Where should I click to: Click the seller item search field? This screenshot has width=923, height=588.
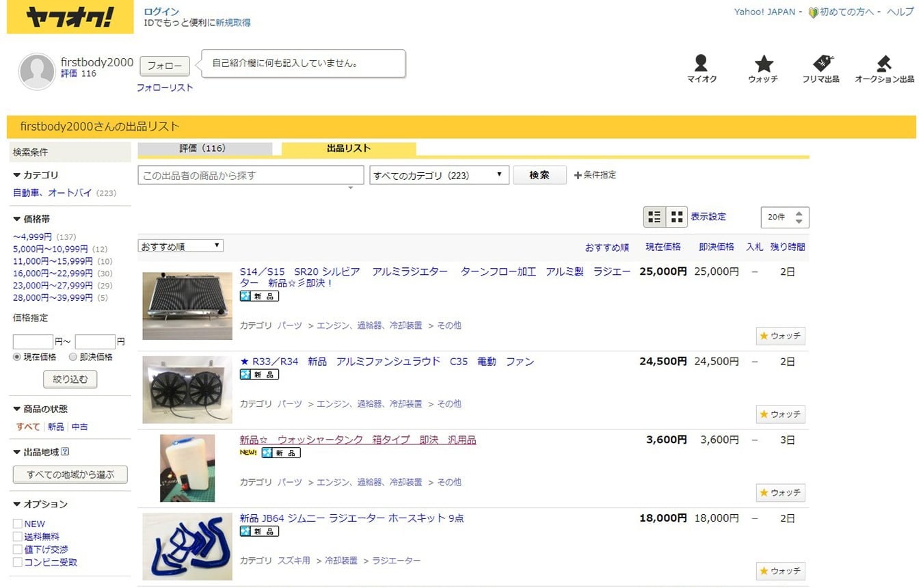(x=250, y=175)
